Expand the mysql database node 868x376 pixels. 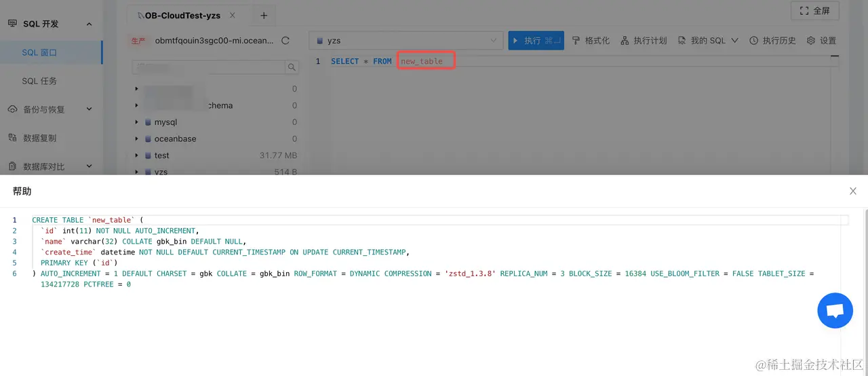coord(136,122)
